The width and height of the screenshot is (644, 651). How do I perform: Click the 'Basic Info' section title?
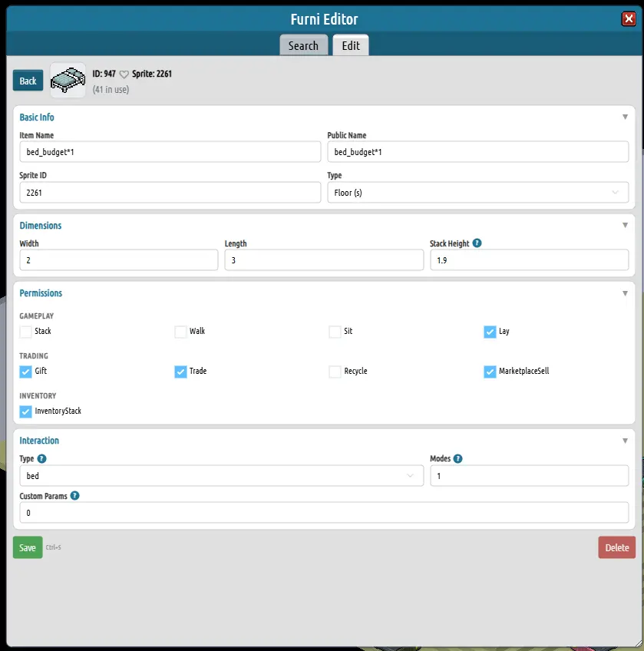coord(37,117)
